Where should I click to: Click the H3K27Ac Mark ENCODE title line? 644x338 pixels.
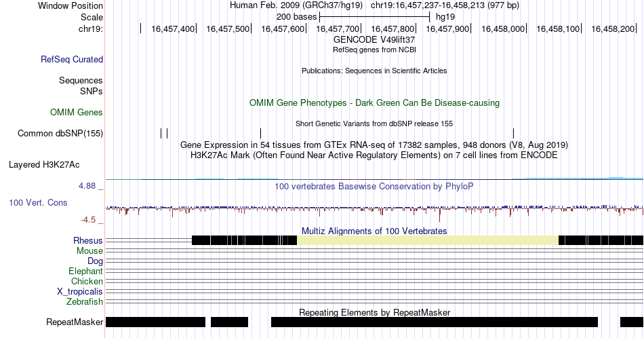point(374,155)
